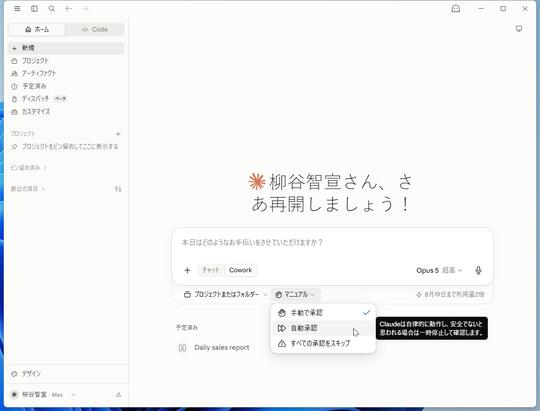Switch to チャット mode
The height and width of the screenshot is (411, 540).
click(x=211, y=270)
